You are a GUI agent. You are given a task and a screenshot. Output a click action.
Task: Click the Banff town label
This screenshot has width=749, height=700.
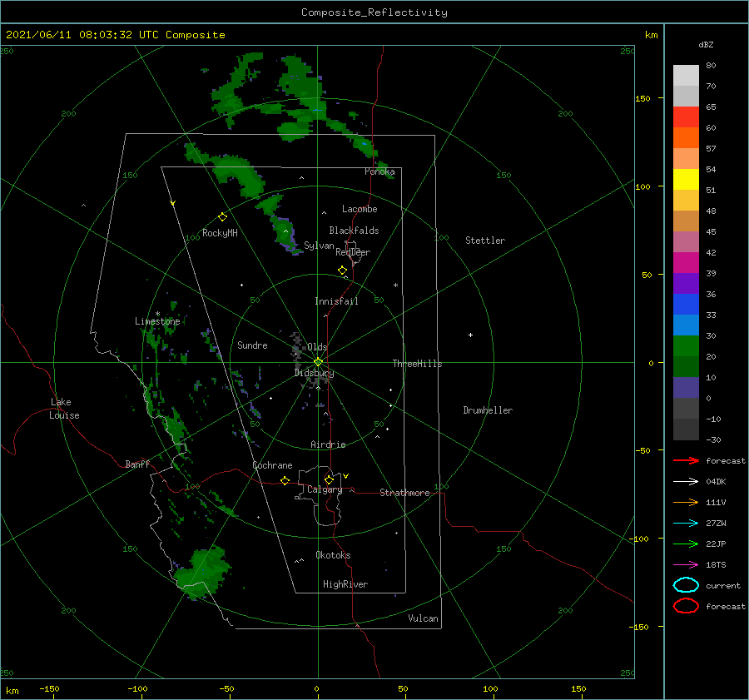point(137,464)
